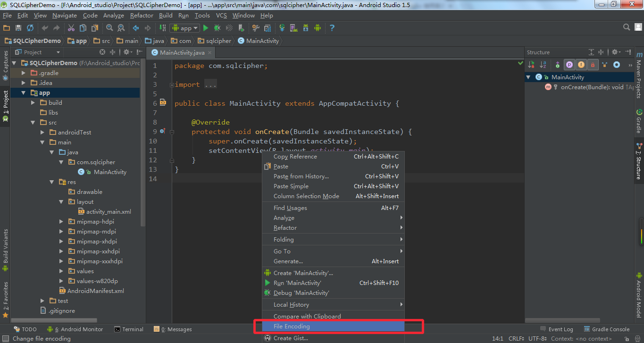
Task: Open the Gradle Console tool window
Action: [607, 329]
